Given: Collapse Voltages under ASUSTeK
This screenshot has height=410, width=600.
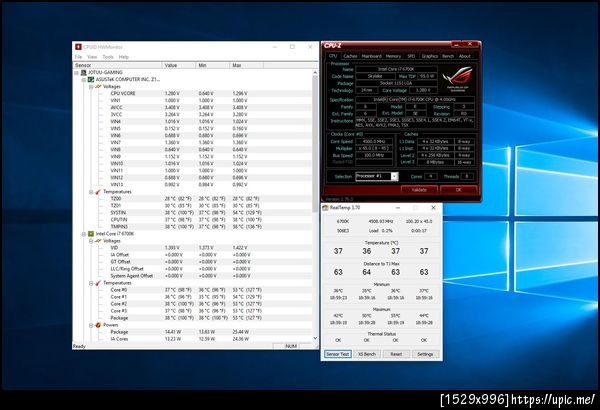Looking at the screenshot, I should coord(91,87).
